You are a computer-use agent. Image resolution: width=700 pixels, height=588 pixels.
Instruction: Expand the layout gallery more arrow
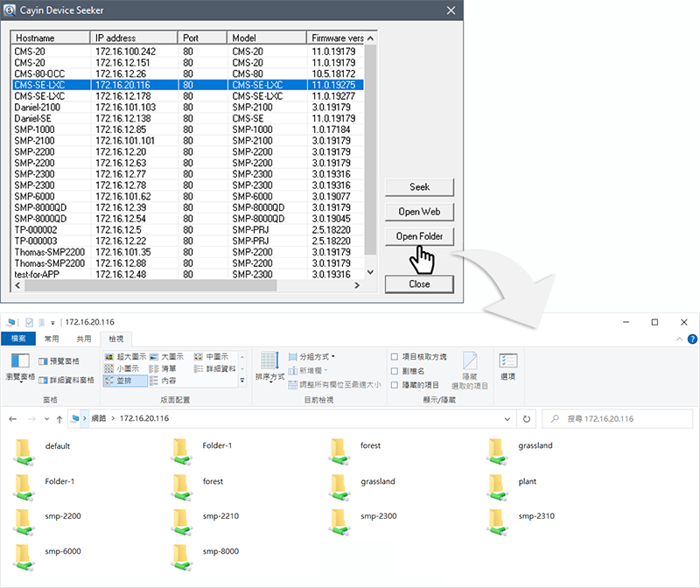pyautogui.click(x=242, y=381)
